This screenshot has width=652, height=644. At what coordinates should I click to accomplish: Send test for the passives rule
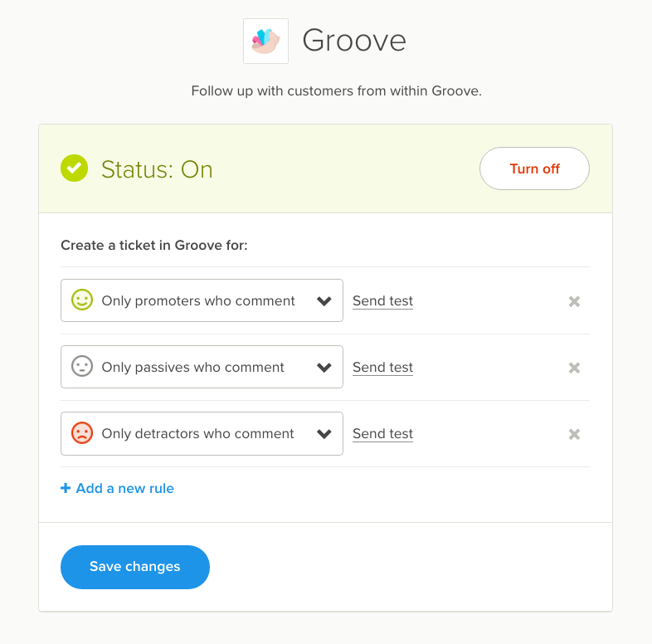point(382,368)
